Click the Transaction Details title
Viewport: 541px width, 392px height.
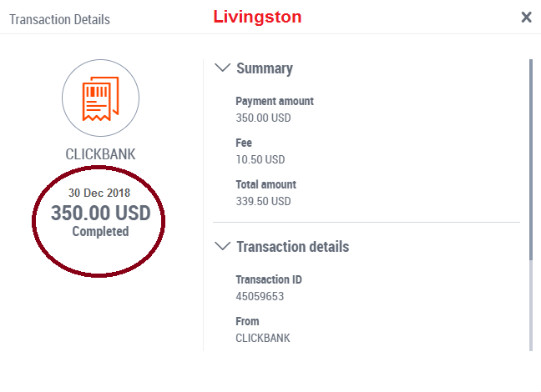[59, 20]
